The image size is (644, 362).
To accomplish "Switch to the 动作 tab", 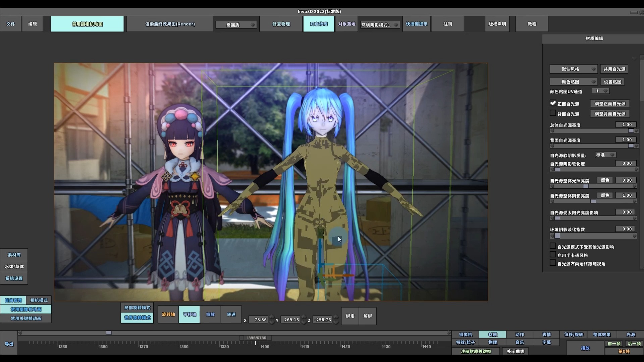I will point(520,335).
